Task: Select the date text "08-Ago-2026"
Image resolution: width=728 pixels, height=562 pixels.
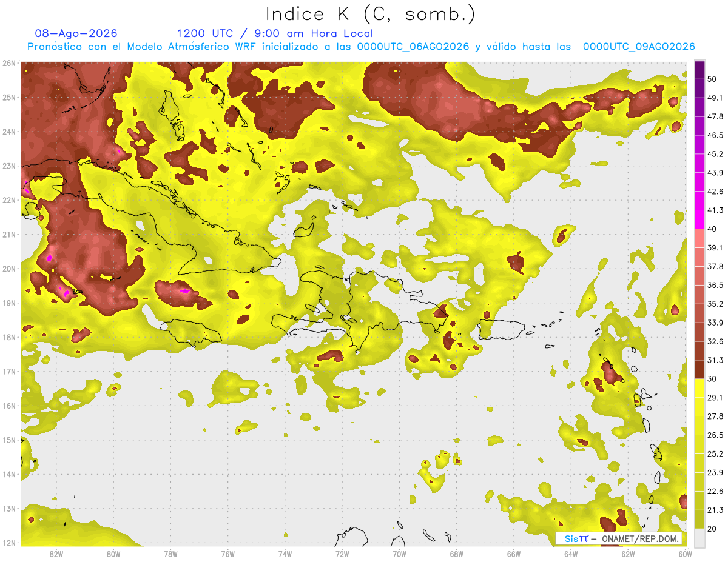Action: (76, 33)
